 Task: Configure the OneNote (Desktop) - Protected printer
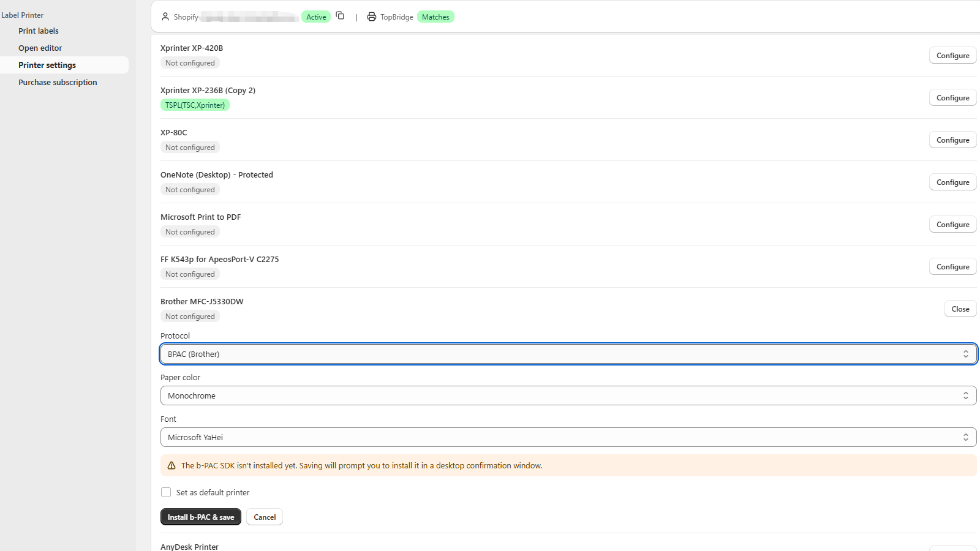click(x=952, y=182)
